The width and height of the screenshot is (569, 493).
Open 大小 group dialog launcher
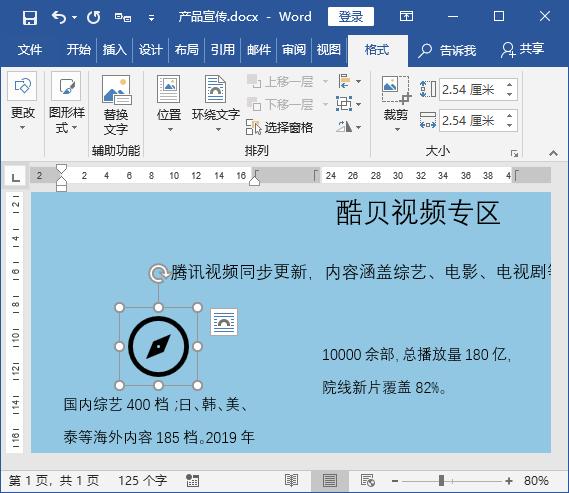tap(514, 154)
